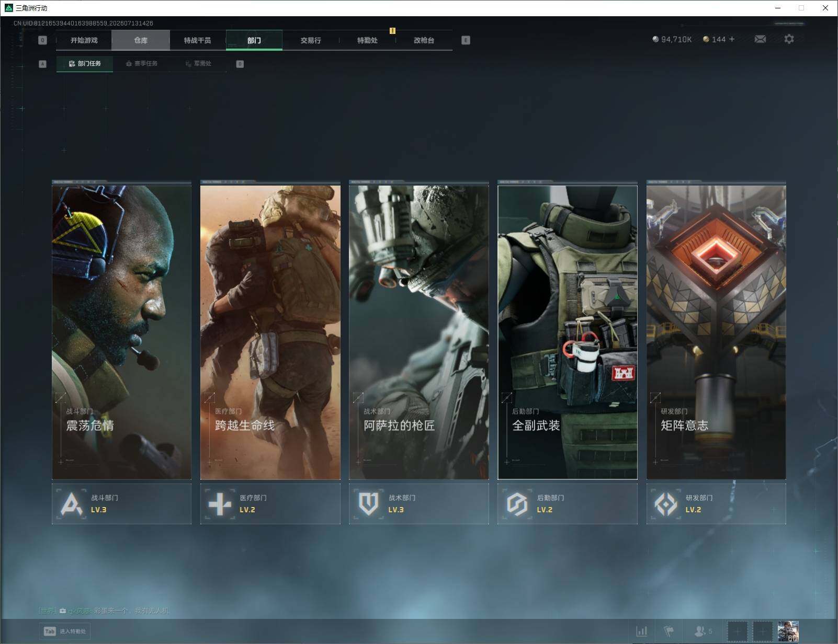
Task: Open 震荡危情 combat department card
Action: point(121,330)
